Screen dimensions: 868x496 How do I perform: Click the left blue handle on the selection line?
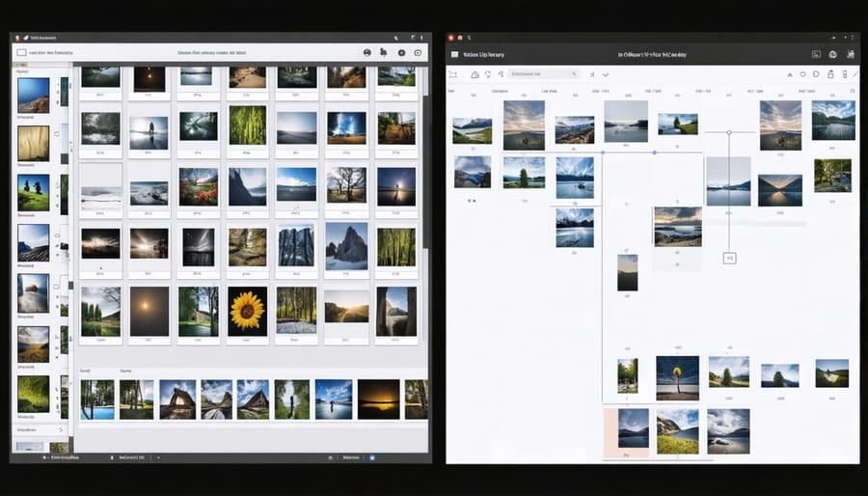tap(603, 152)
